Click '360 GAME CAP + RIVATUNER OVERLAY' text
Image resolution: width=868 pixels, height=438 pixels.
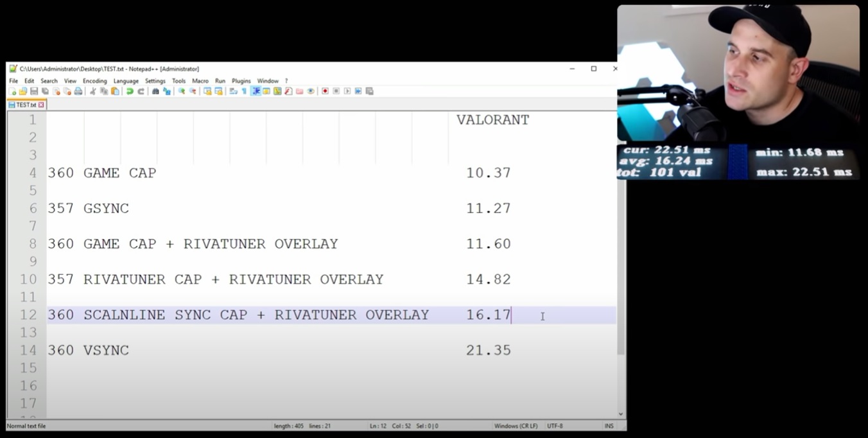[193, 244]
